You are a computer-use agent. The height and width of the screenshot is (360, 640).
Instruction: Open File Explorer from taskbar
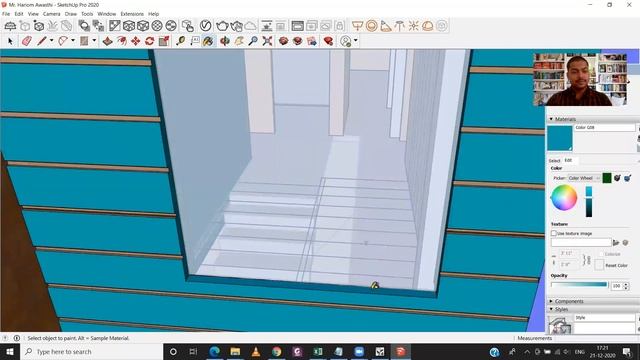[235, 351]
